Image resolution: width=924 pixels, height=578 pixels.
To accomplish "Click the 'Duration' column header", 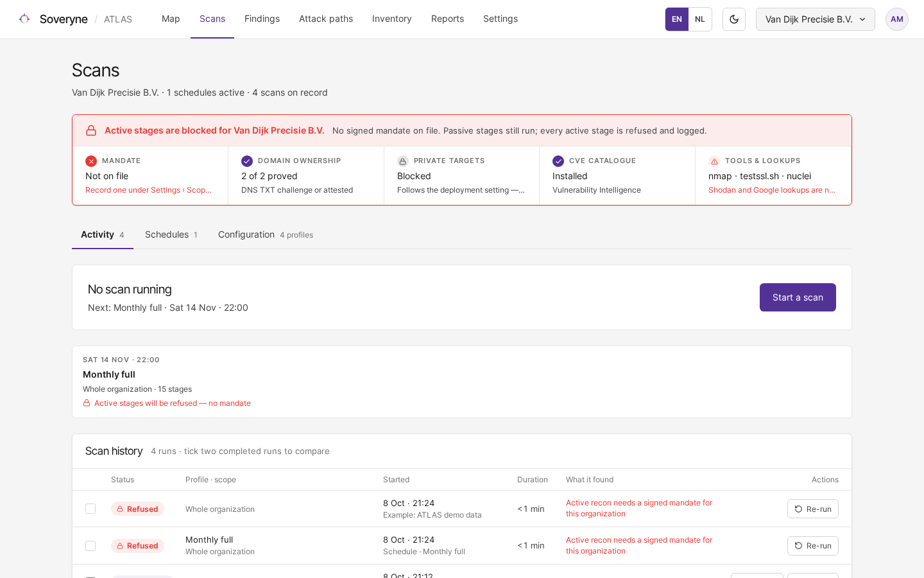I will [533, 480].
